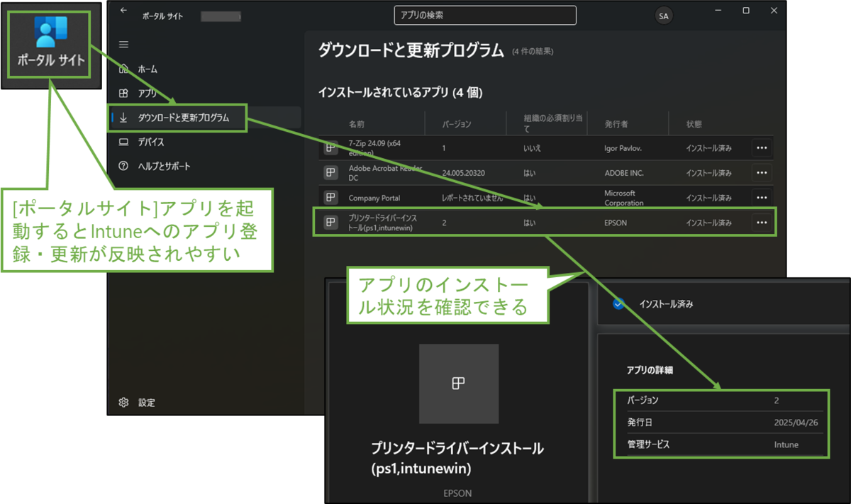Click the アプリの検索 search field
Screen dimensions: 851x504
[485, 15]
